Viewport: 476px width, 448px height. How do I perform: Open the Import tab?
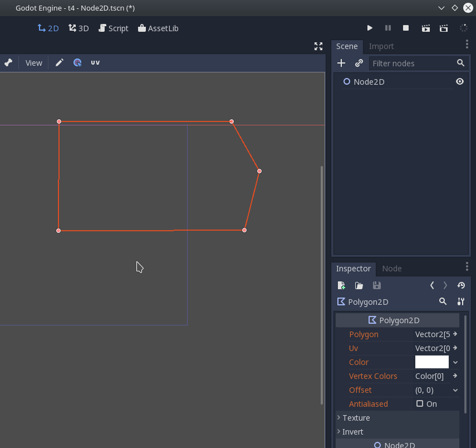tap(381, 46)
